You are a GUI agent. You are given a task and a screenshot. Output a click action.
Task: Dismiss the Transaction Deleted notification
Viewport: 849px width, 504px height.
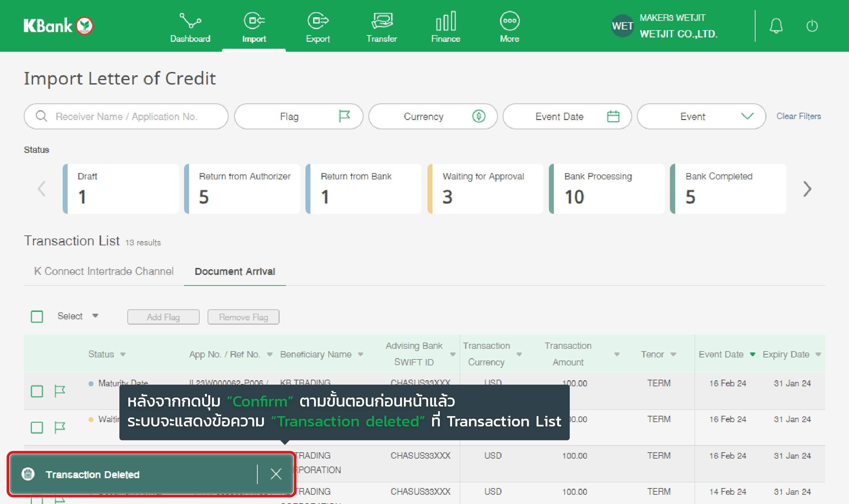coord(276,474)
